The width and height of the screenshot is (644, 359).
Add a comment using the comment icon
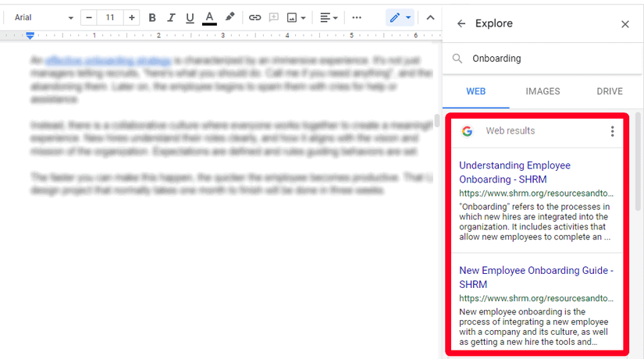pyautogui.click(x=273, y=18)
